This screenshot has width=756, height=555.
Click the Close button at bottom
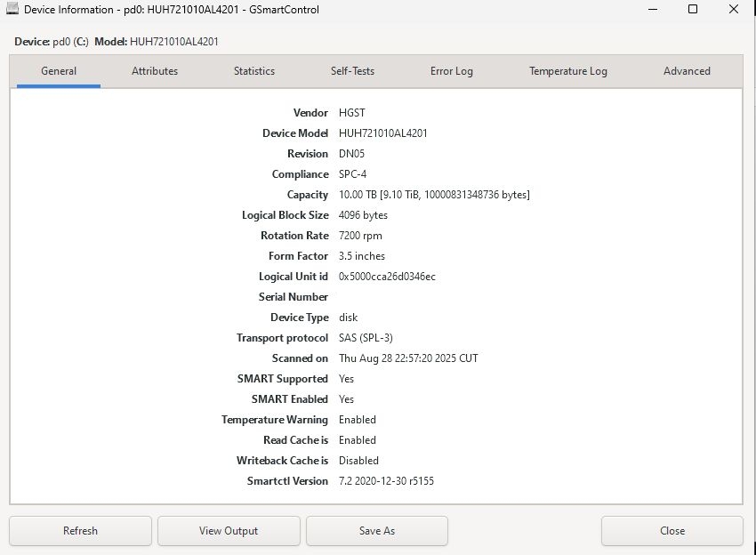[x=672, y=531]
